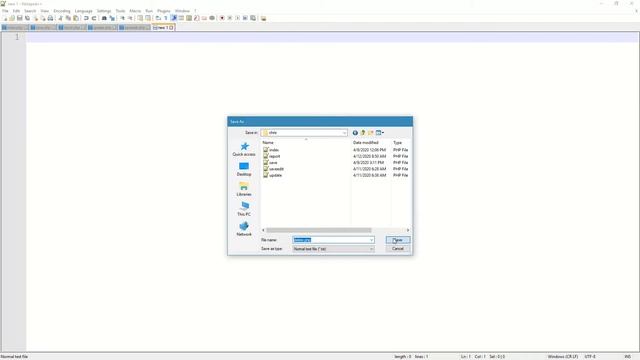Click the Close document toolbar icon
This screenshot has height=360, width=640.
[x=35, y=18]
